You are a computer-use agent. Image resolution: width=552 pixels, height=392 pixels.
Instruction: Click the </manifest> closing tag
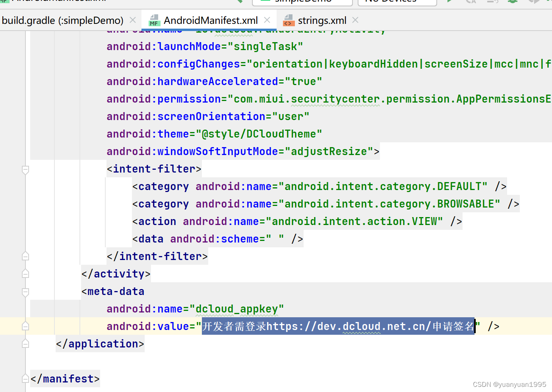tap(65, 379)
